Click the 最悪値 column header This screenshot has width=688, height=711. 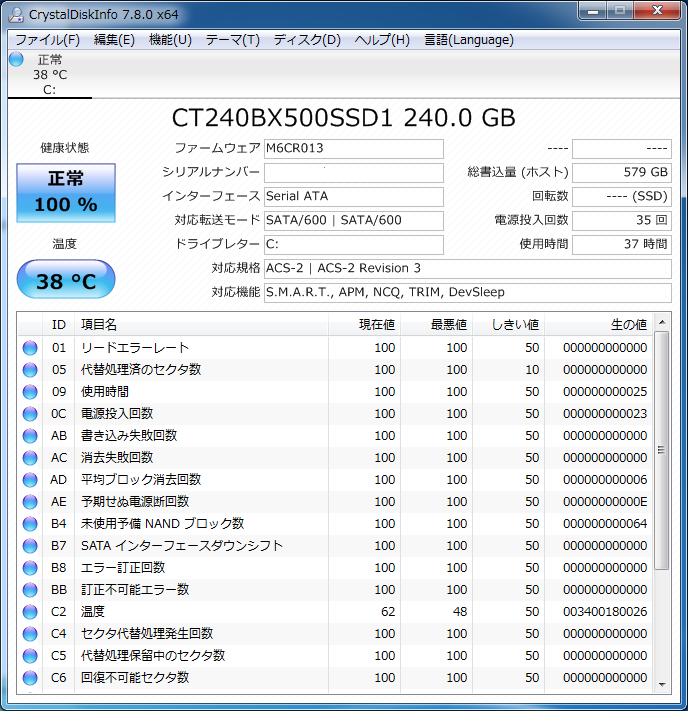[x=436, y=325]
